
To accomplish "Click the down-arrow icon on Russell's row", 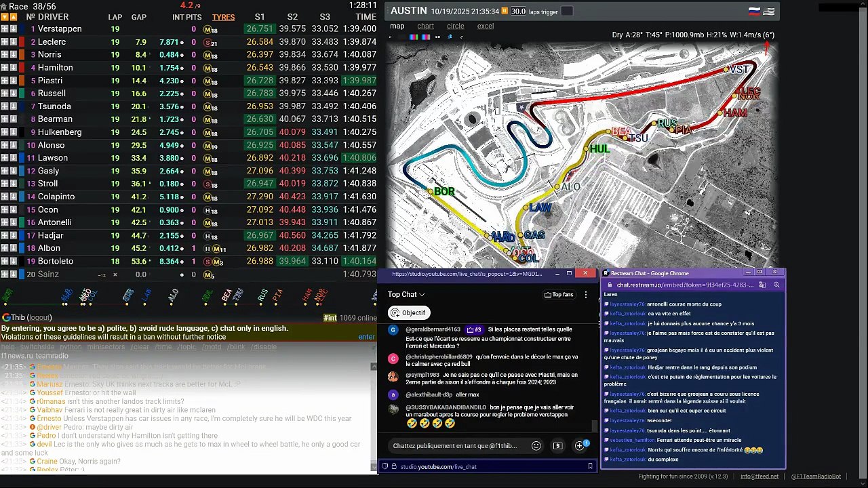I will point(13,94).
